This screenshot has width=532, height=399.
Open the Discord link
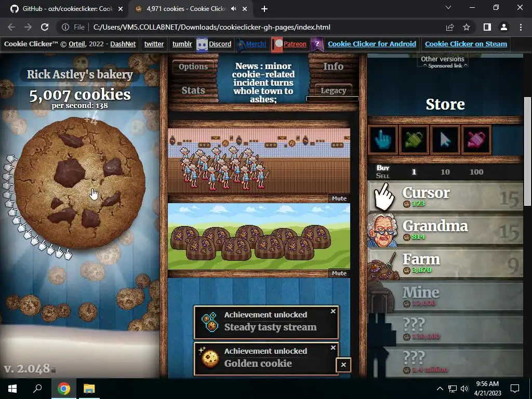(220, 44)
